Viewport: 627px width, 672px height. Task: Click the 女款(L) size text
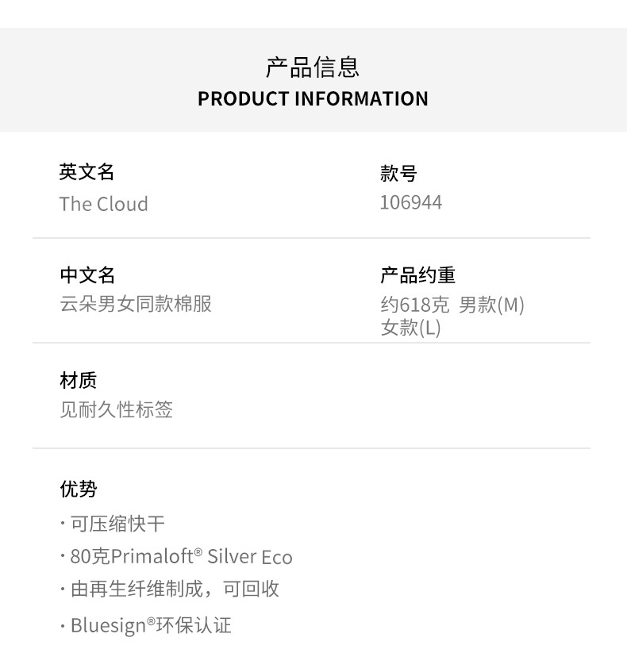click(410, 327)
